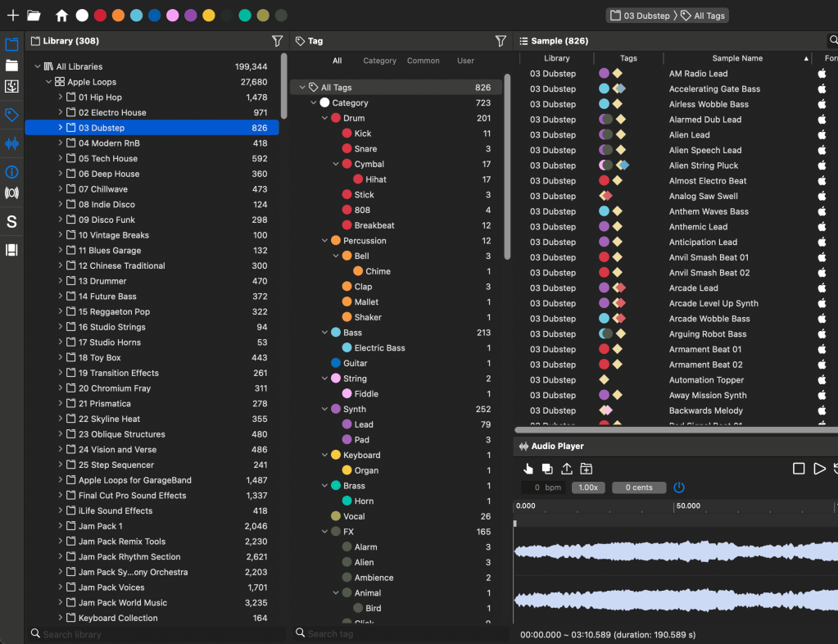Switch to the Category tab in Tag panel
The width and height of the screenshot is (838, 644).
[379, 61]
